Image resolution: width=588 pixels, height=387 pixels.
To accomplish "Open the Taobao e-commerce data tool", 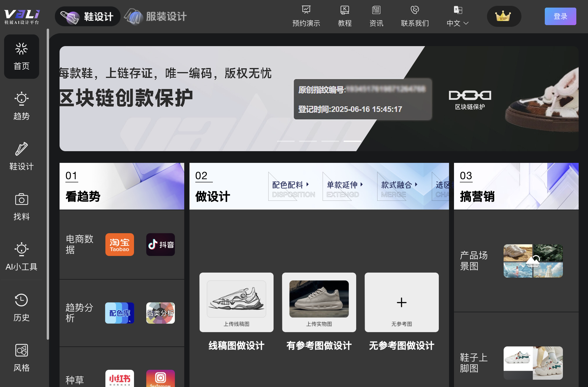I will [x=119, y=245].
